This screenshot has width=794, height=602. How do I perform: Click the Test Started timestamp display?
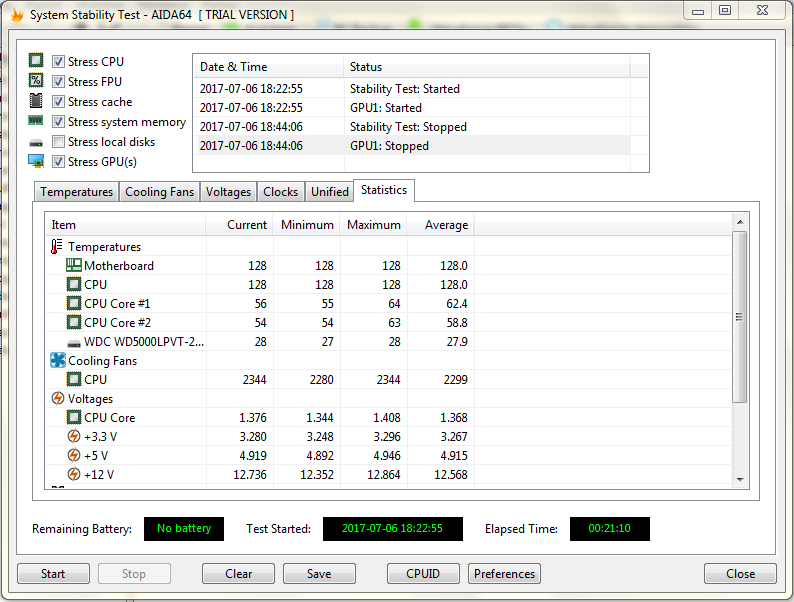(392, 529)
